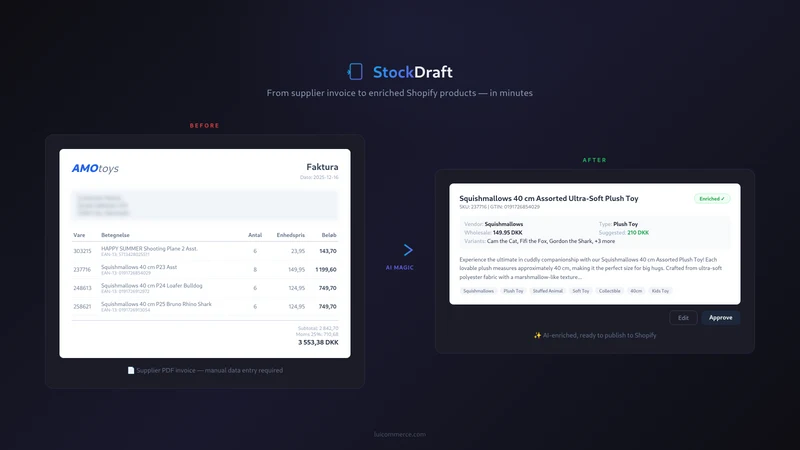Click item number 248613

click(82, 288)
